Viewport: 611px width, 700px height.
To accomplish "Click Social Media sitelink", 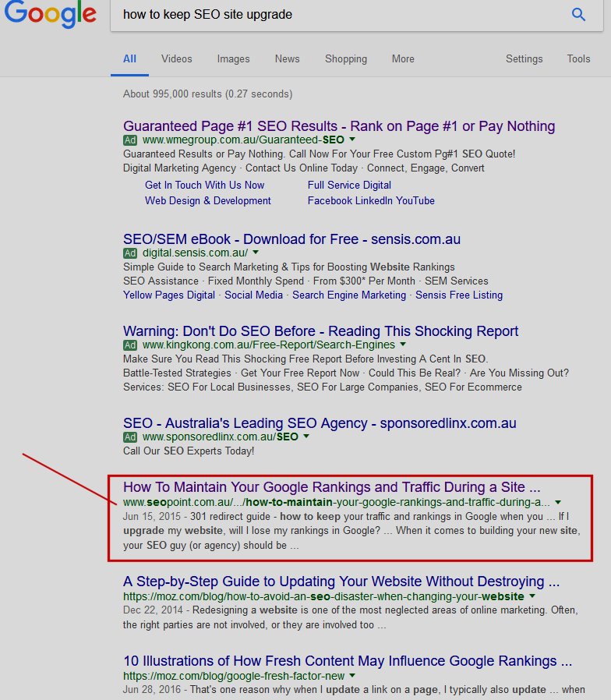I will point(253,295).
